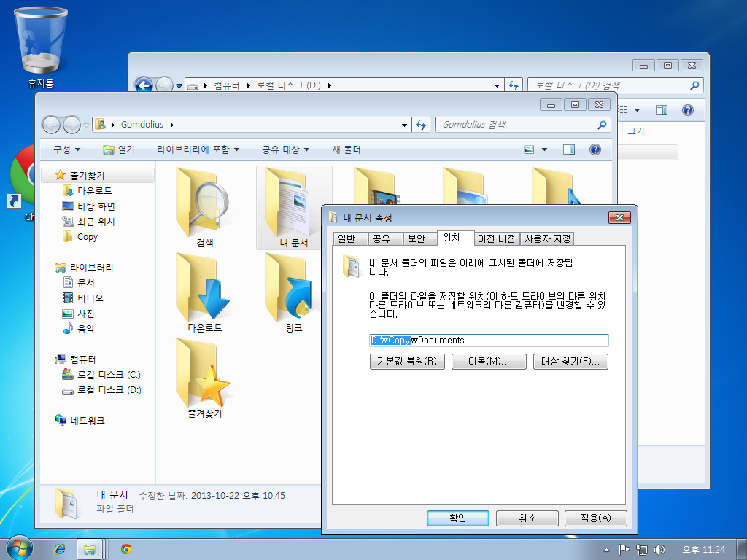
Task: Switch to the 보안 tab
Action: [x=416, y=238]
